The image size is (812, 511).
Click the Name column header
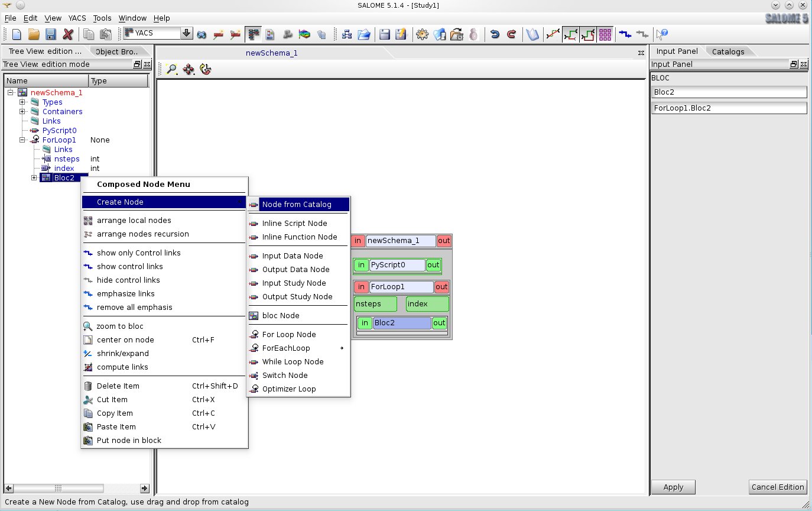[46, 80]
